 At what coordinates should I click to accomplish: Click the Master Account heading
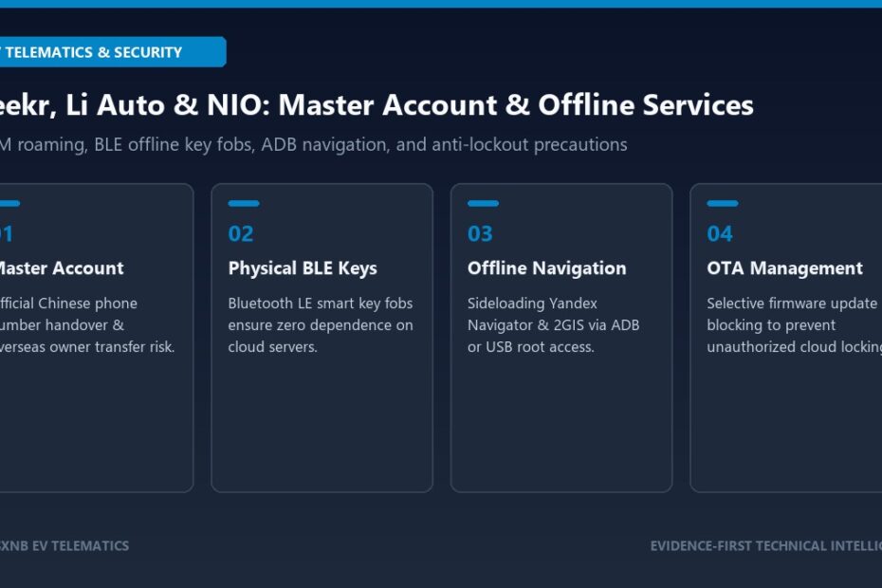click(x=62, y=268)
